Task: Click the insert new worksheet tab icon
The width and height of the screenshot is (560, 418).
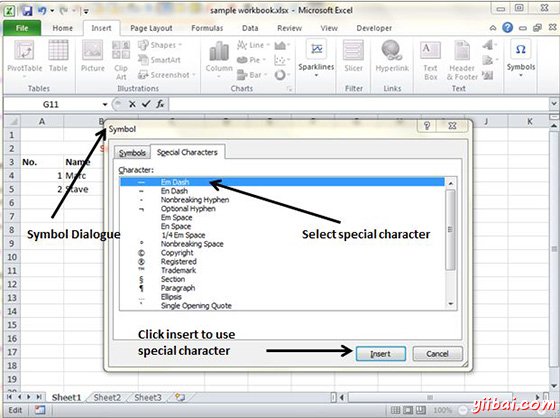Action: 180,397
